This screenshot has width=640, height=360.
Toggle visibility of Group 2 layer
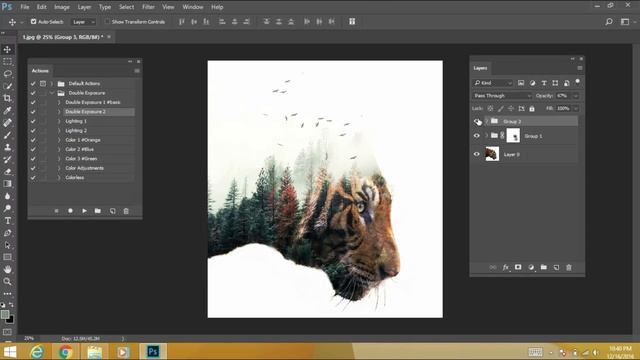tap(477, 121)
